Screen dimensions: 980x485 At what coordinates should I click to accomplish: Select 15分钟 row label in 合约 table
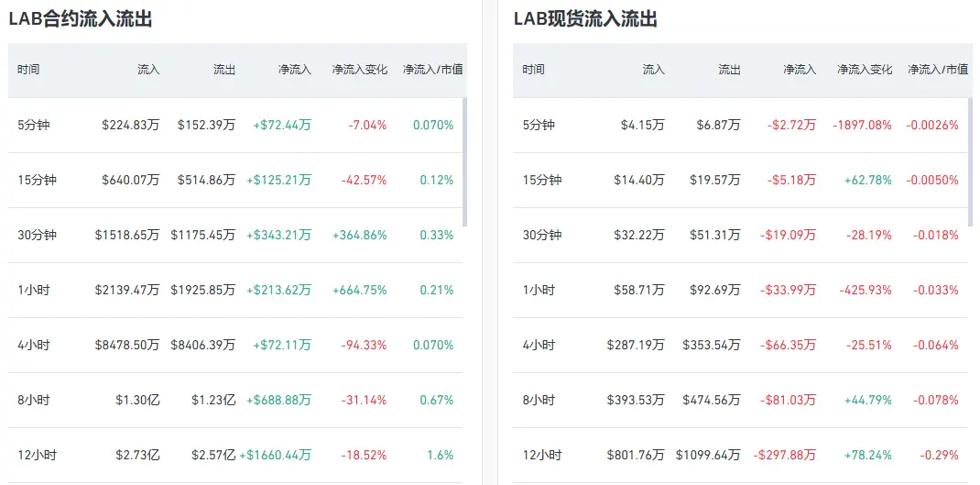tap(37, 181)
